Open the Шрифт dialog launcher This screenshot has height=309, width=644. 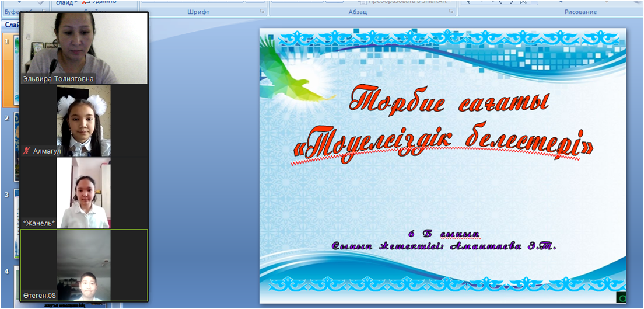tap(262, 12)
